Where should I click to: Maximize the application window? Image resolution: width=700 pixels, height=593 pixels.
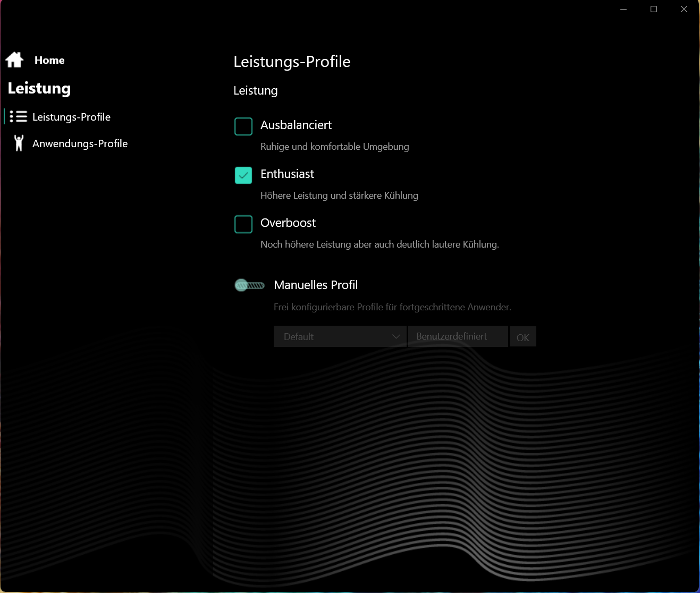[654, 9]
